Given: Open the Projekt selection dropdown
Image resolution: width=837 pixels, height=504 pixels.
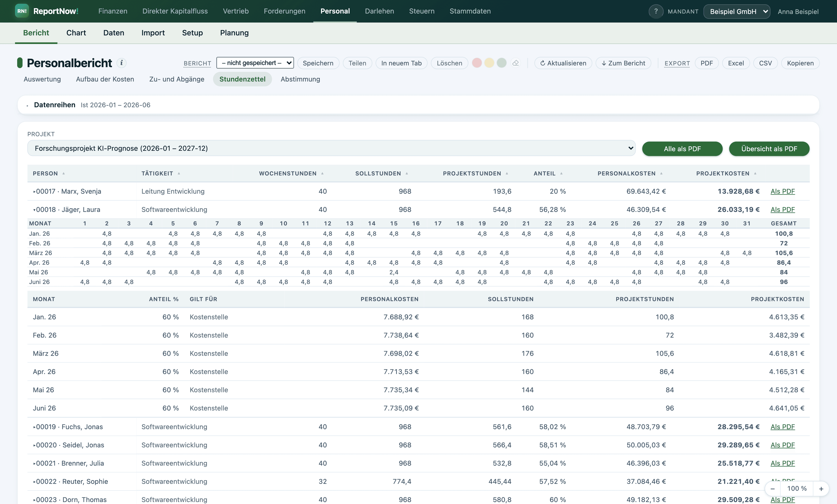Looking at the screenshot, I should tap(331, 148).
